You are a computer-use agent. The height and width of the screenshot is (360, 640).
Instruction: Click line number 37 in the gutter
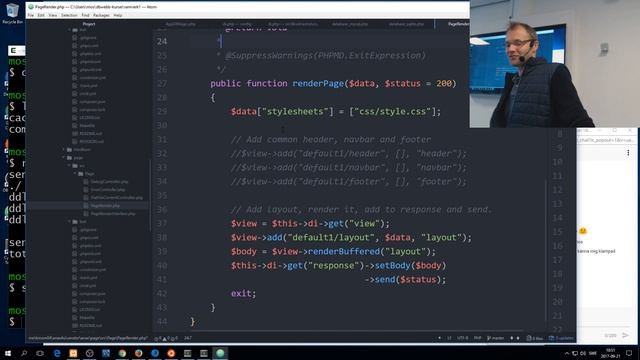162,224
